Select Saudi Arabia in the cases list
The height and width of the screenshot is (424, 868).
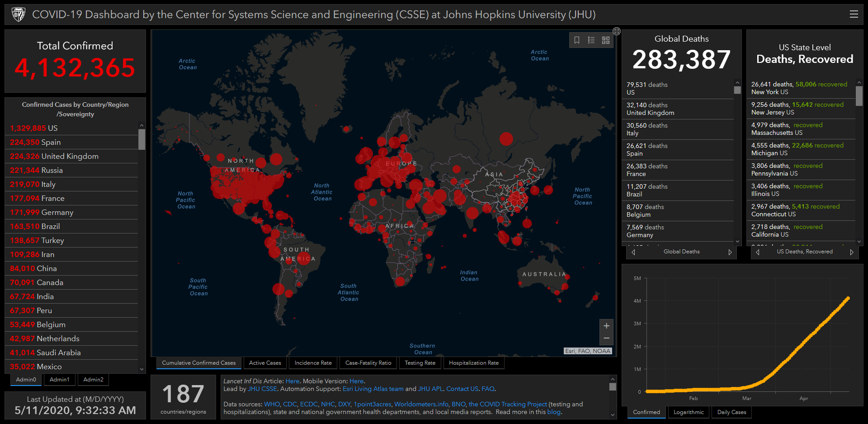pos(71,353)
